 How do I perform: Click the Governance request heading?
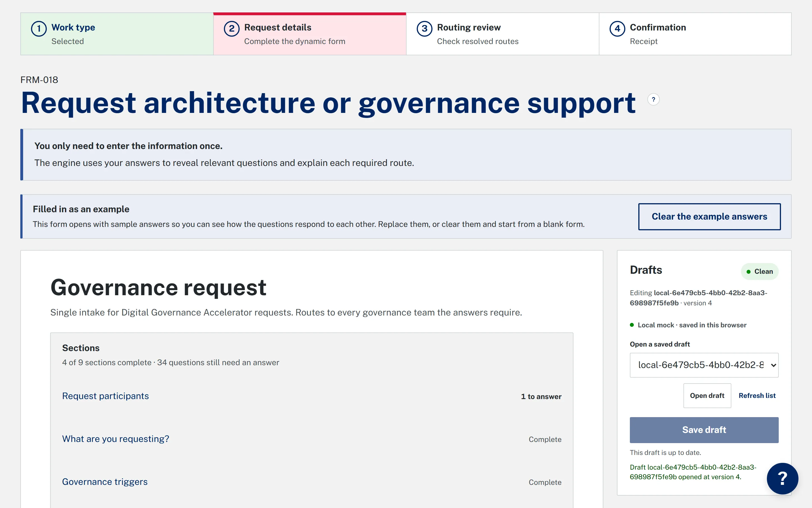158,288
